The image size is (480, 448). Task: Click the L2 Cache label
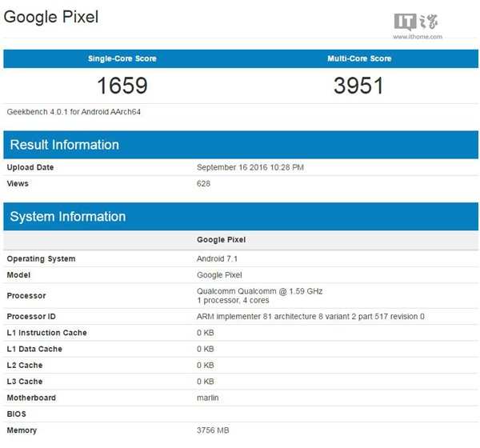pos(25,365)
